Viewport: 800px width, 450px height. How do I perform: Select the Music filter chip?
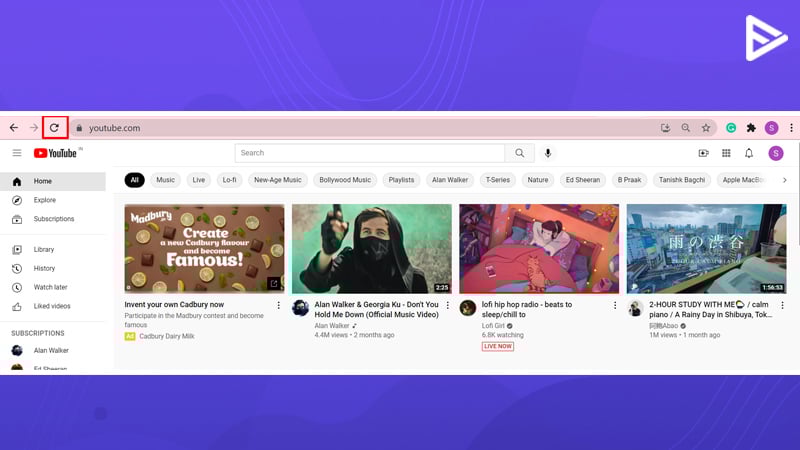pyautogui.click(x=165, y=180)
